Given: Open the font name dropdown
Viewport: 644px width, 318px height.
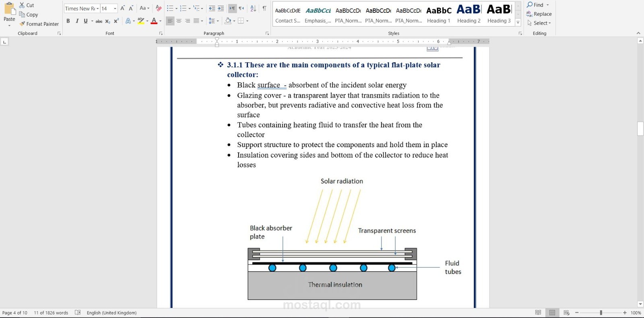Looking at the screenshot, I should tap(97, 8).
